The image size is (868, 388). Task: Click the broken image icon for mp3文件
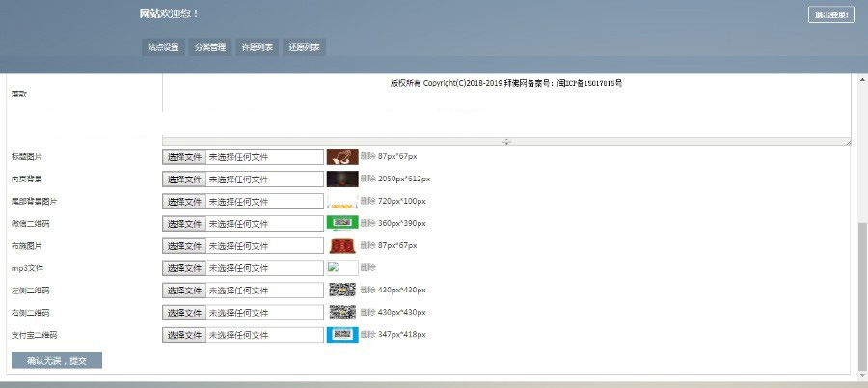(334, 267)
